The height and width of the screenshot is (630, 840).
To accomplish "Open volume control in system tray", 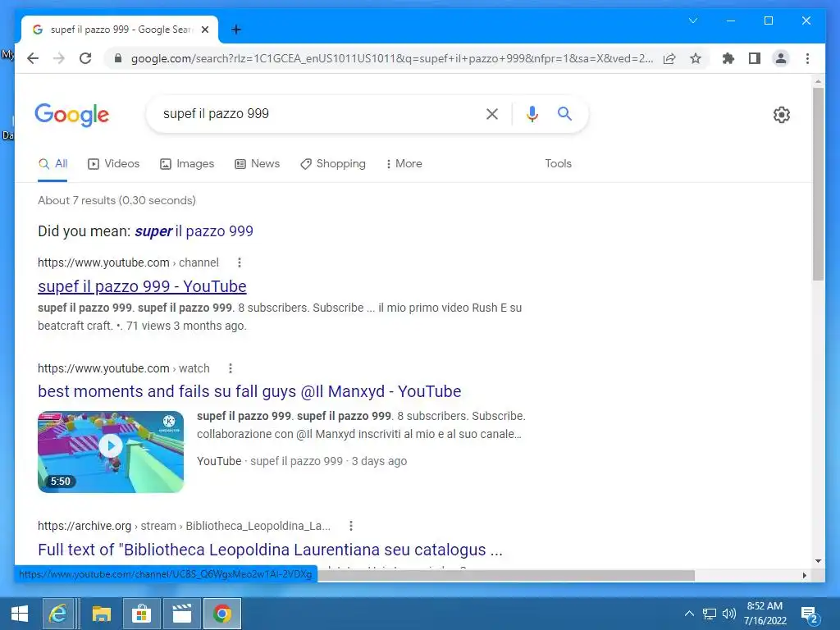I will click(x=728, y=614).
